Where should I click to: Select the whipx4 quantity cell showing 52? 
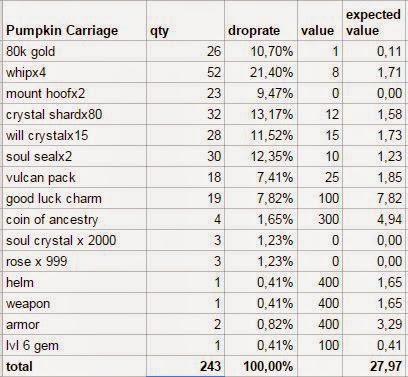point(185,72)
